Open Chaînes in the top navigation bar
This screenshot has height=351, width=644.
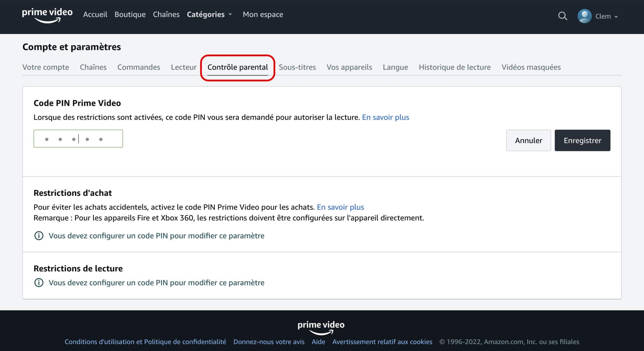[166, 14]
